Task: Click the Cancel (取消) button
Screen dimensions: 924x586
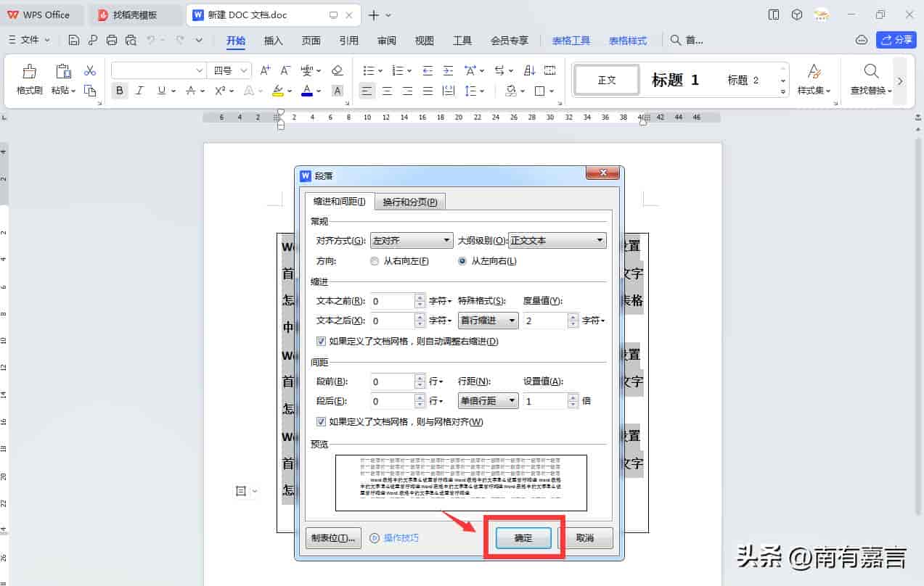Action: pyautogui.click(x=585, y=538)
